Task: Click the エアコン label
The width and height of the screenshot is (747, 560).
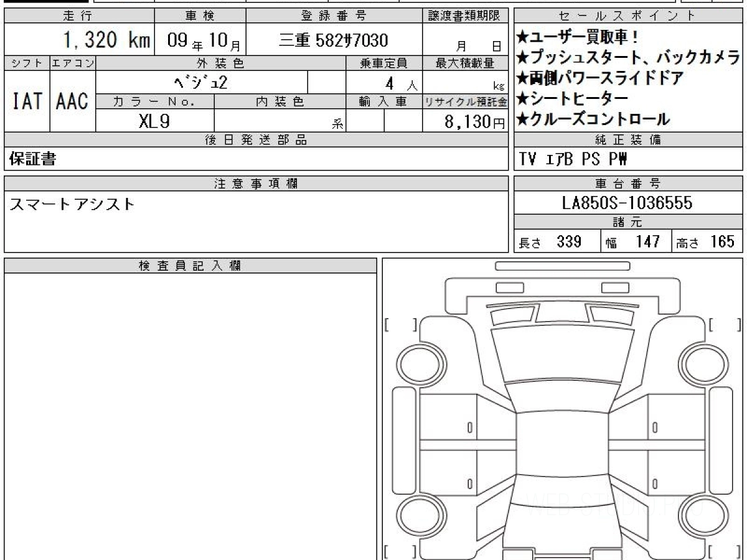Action: 73,63
